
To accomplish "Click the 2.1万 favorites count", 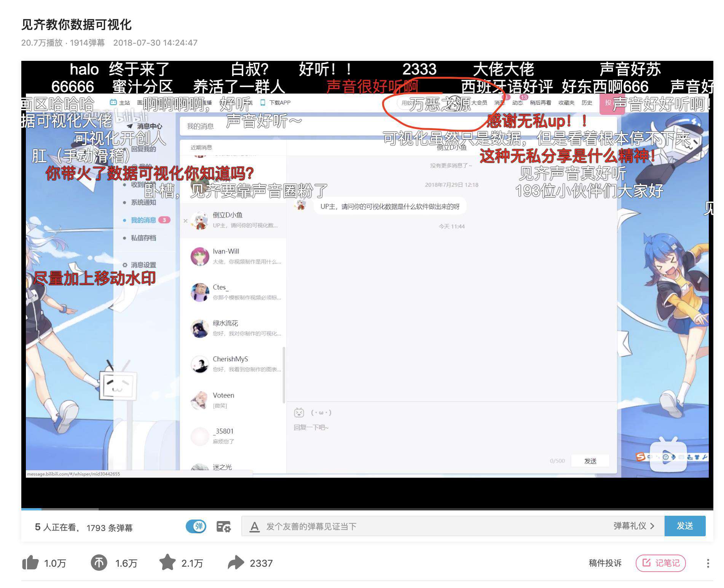I will tap(192, 563).
